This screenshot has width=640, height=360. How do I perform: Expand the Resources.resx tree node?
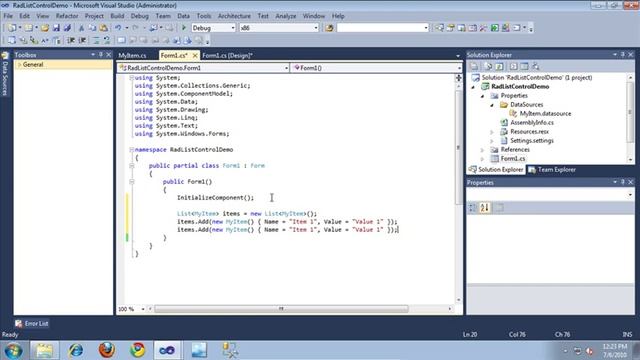pyautogui.click(x=492, y=132)
